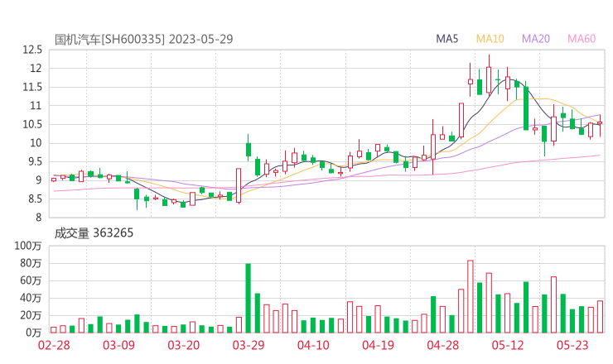The height and width of the screenshot is (364, 613).
Task: Click the 10.5 price axis label
Action: [x=32, y=125]
